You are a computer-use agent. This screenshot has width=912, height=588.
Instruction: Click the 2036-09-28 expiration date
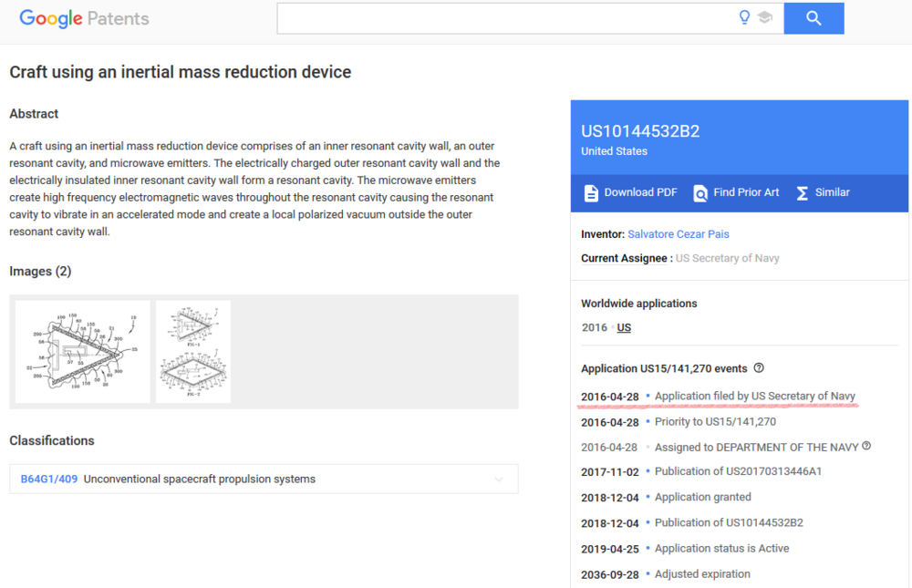610,574
